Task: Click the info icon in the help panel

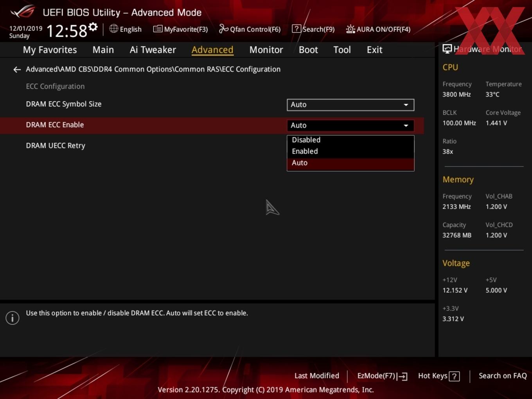Action: click(x=13, y=318)
